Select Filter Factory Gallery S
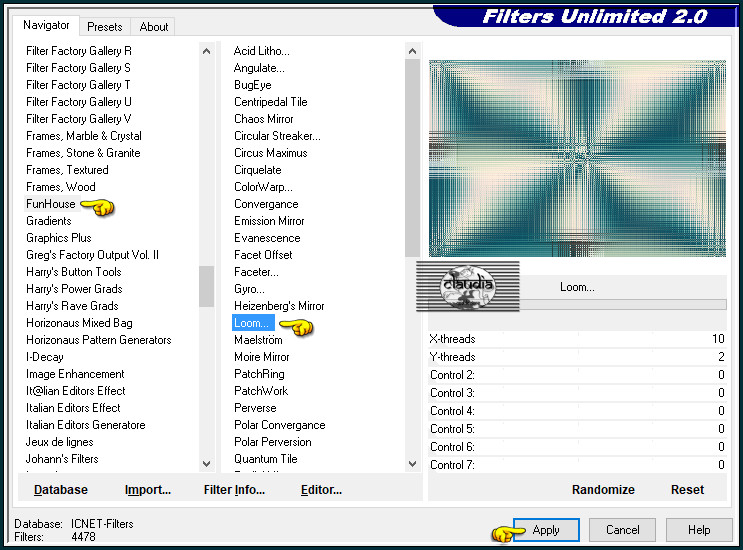 (78, 68)
